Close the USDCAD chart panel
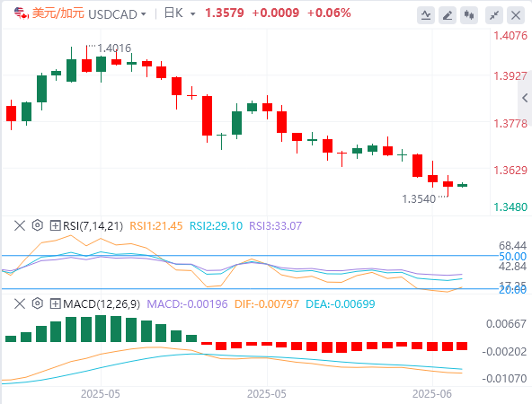The image size is (532, 404). click(x=516, y=15)
